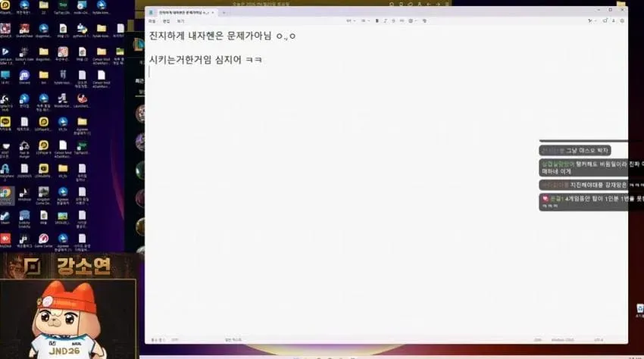Place cursor in the empty third line
644x359 pixels.
click(x=386, y=72)
